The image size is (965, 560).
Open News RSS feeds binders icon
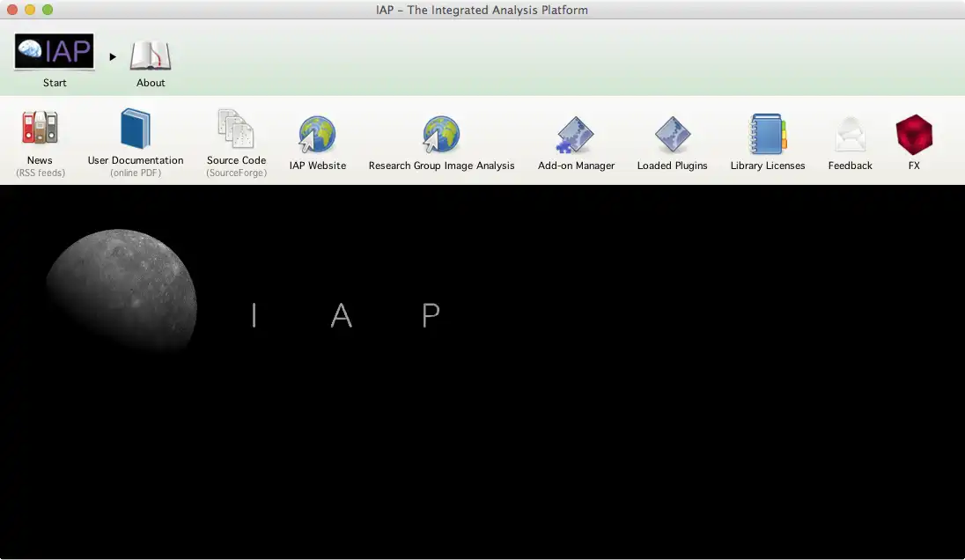pyautogui.click(x=40, y=128)
